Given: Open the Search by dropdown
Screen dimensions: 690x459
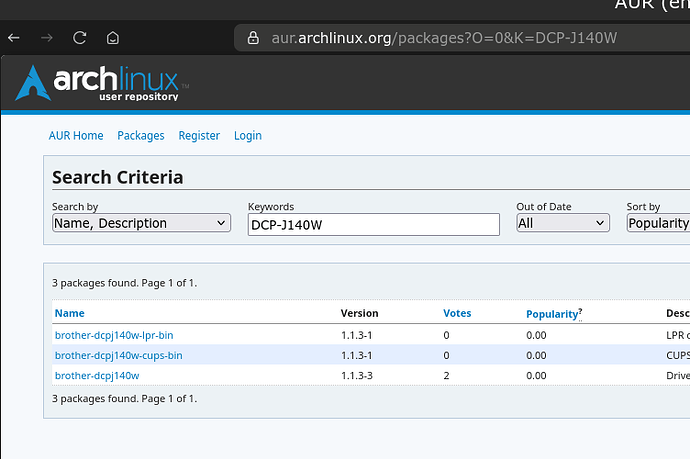Looking at the screenshot, I should click(x=141, y=223).
